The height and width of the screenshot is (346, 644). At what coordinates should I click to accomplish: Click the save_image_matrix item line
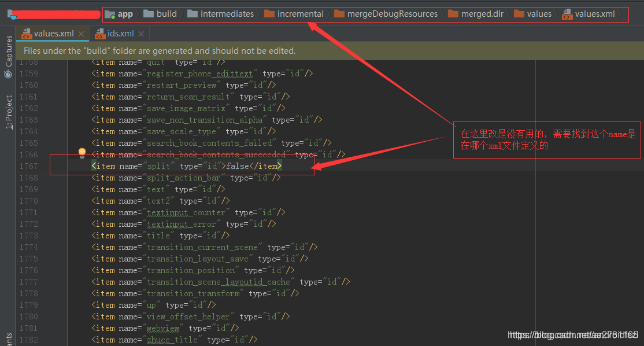[x=188, y=108]
